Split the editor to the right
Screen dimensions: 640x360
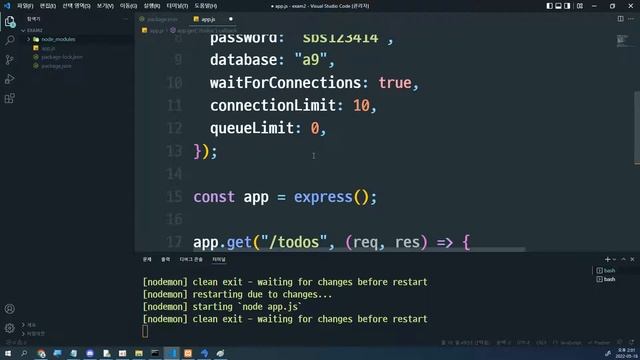[620, 19]
